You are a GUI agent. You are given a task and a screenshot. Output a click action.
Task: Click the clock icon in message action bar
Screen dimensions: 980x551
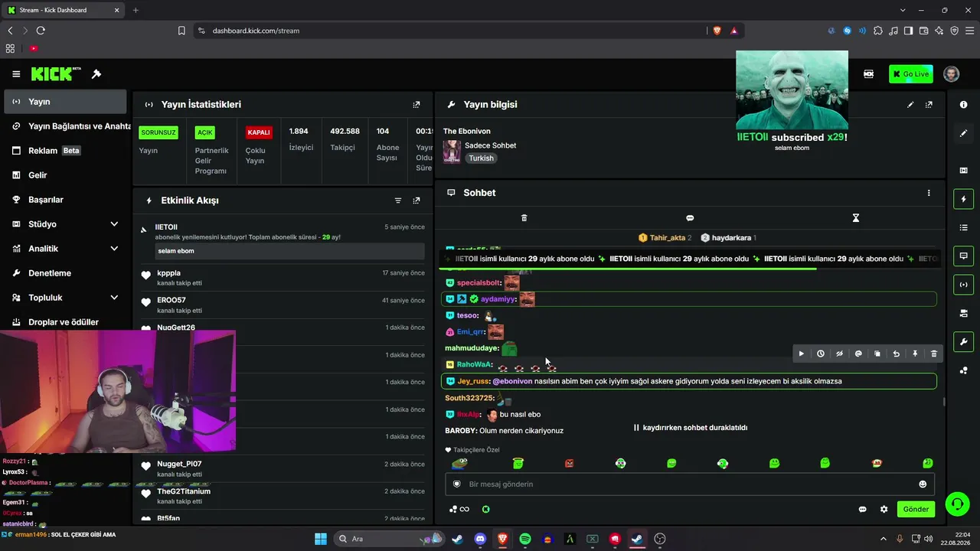tap(821, 354)
